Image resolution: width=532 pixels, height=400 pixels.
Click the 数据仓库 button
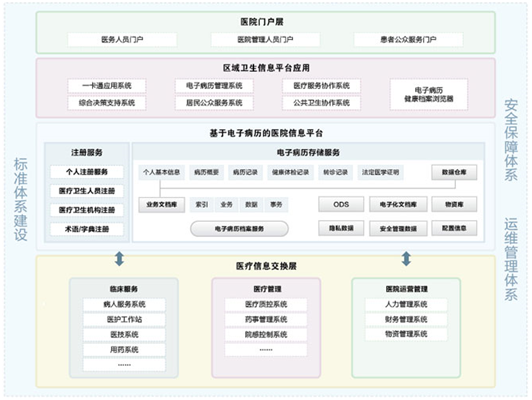click(x=454, y=172)
